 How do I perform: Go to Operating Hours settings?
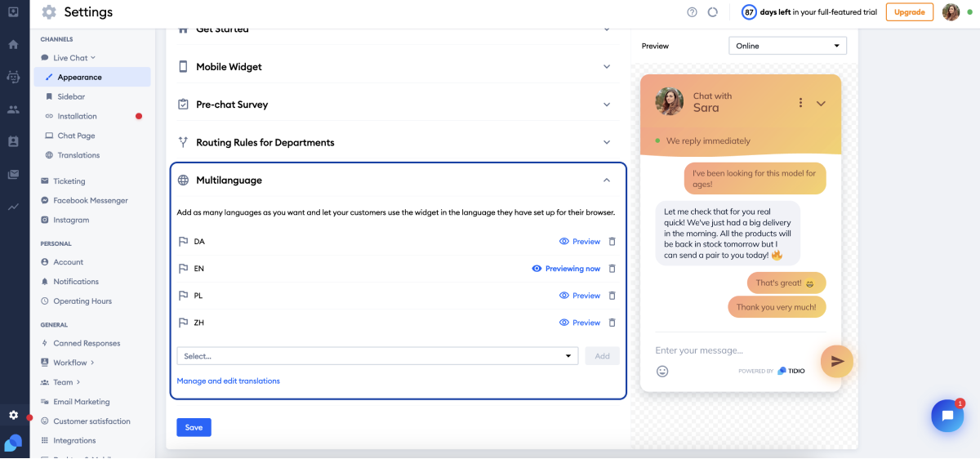82,301
